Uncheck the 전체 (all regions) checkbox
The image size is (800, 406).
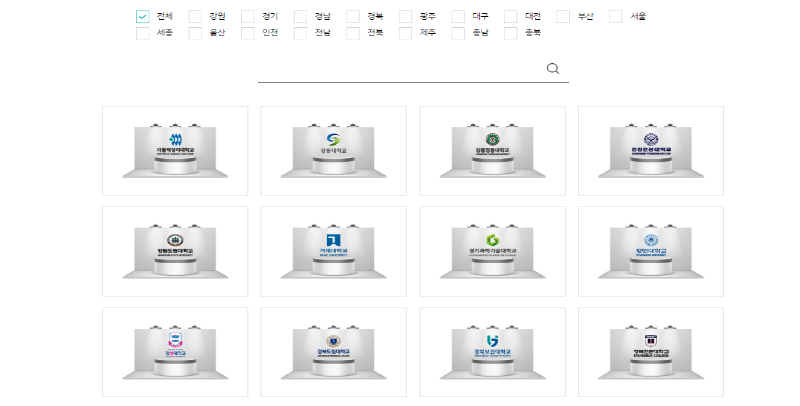point(142,16)
